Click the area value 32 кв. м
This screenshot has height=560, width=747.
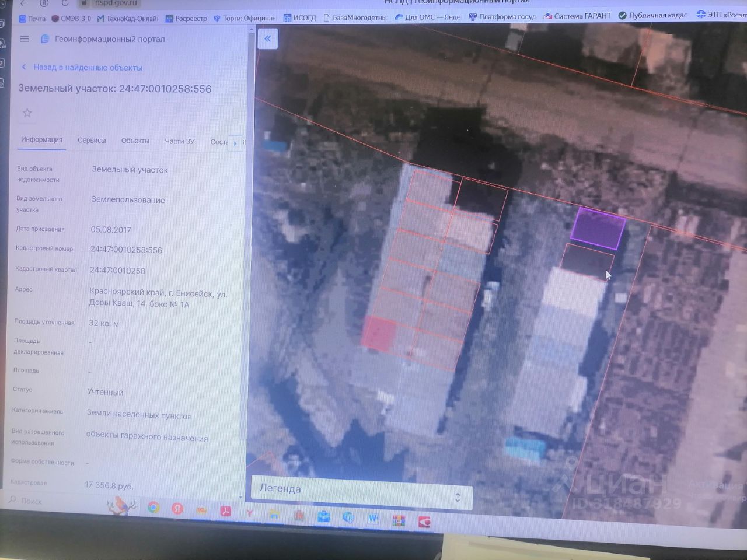[104, 323]
